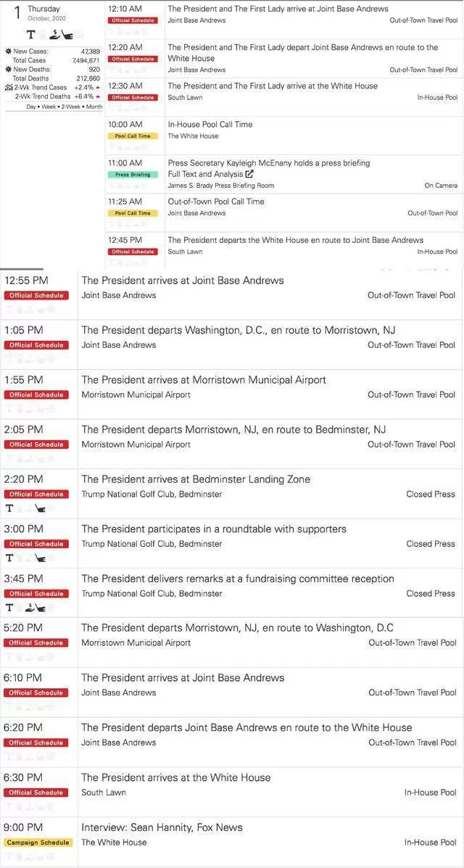Click the external link icon beside Full Text and Analysis

pyautogui.click(x=249, y=174)
